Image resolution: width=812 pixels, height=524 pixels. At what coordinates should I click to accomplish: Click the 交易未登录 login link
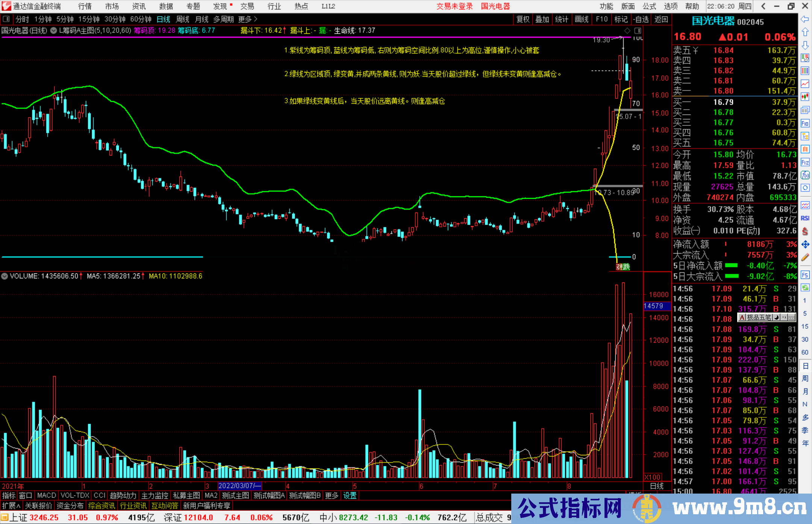[454, 6]
